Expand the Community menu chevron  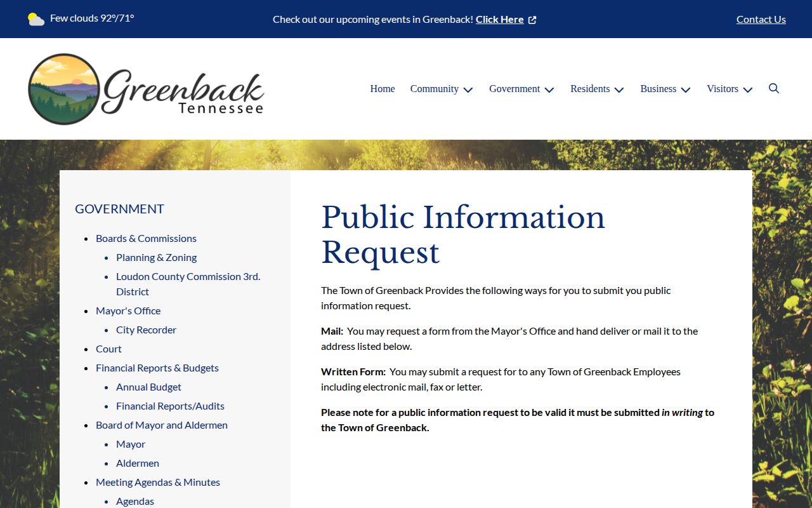pyautogui.click(x=468, y=90)
